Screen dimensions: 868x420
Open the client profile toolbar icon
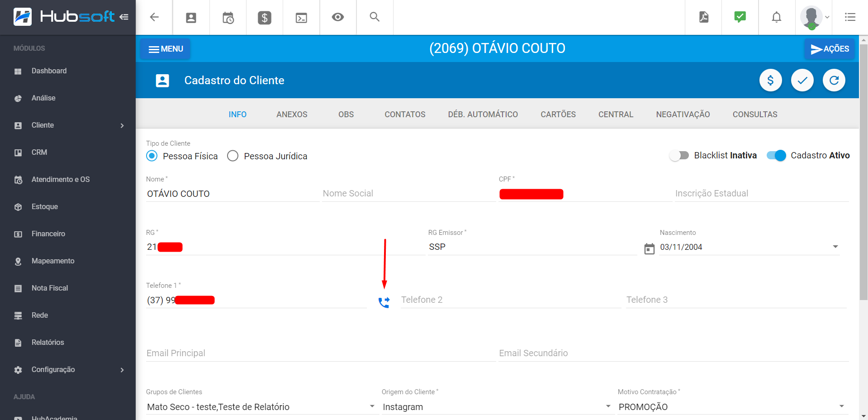191,18
